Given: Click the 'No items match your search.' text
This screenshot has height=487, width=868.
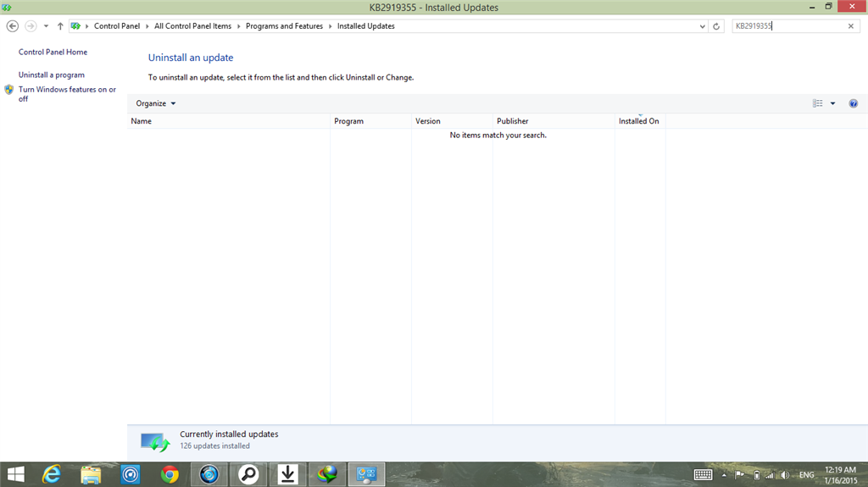Looking at the screenshot, I should coord(498,135).
